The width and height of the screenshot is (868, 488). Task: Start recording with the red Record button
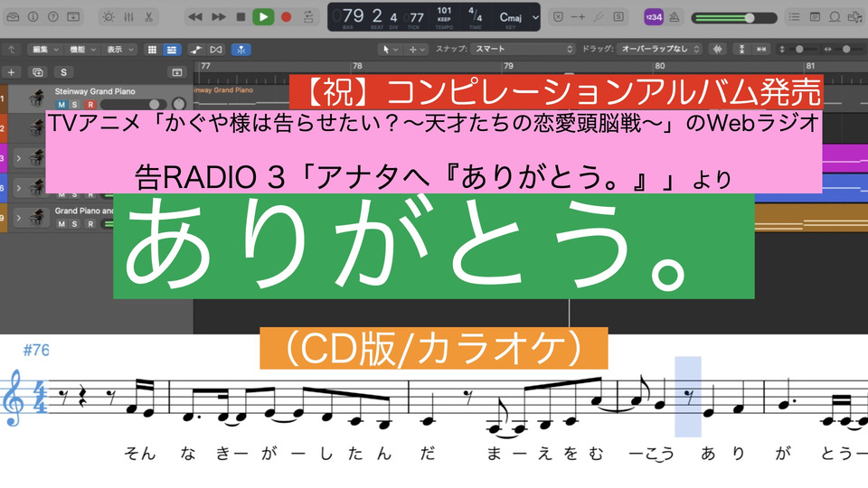(287, 16)
